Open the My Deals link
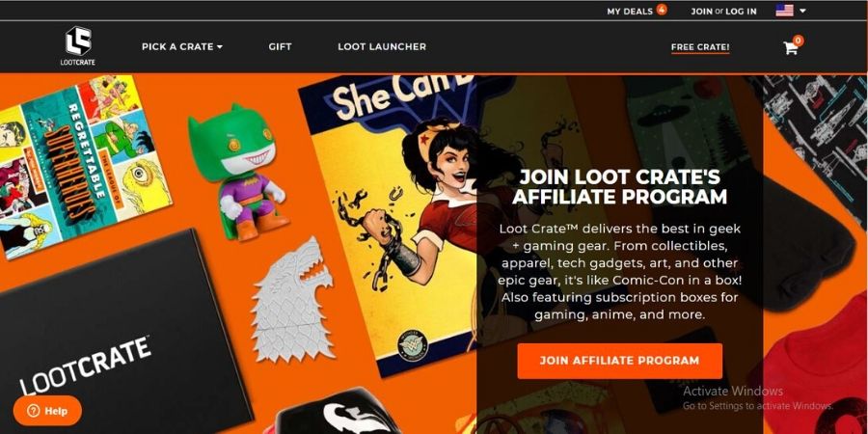This screenshot has width=868, height=434. point(630,11)
